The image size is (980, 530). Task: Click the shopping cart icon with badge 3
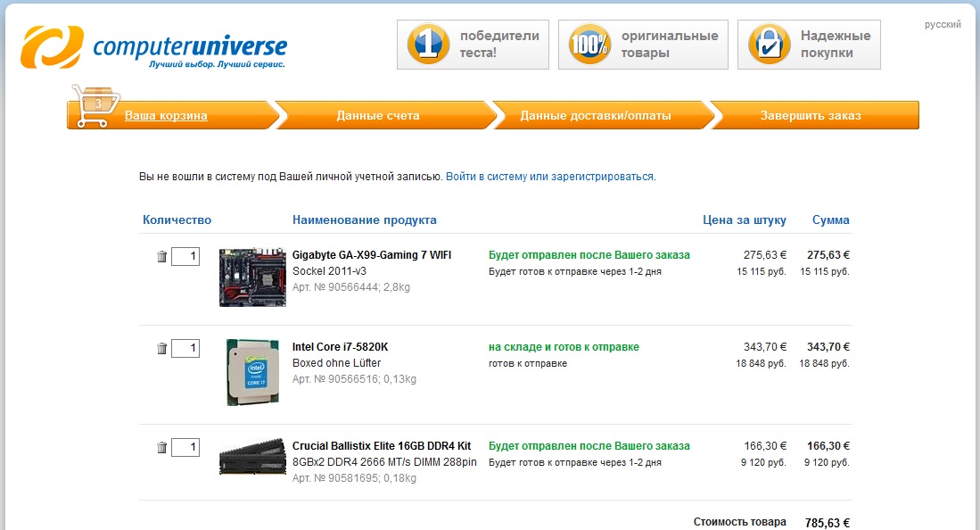pos(95,106)
